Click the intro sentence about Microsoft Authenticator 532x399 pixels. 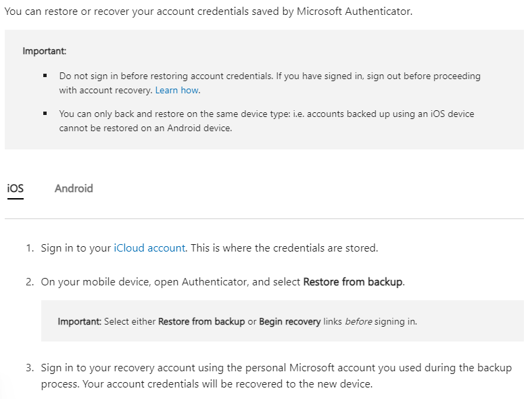click(208, 12)
